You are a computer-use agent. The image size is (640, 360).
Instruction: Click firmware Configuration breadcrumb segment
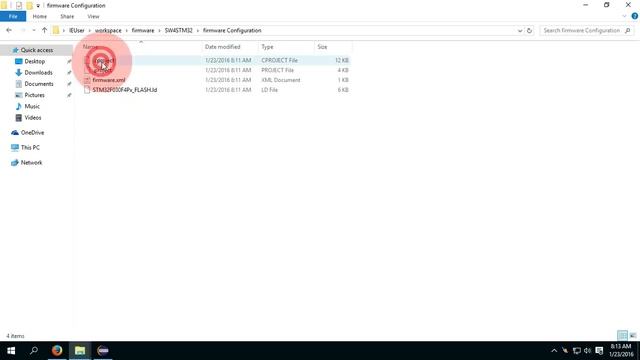(232, 31)
